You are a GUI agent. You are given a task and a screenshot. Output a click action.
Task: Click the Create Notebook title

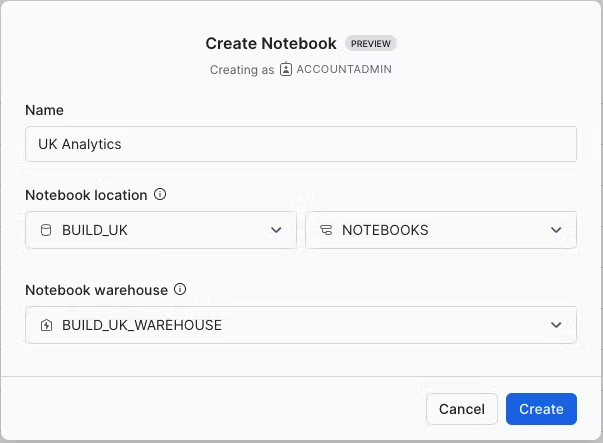click(271, 43)
